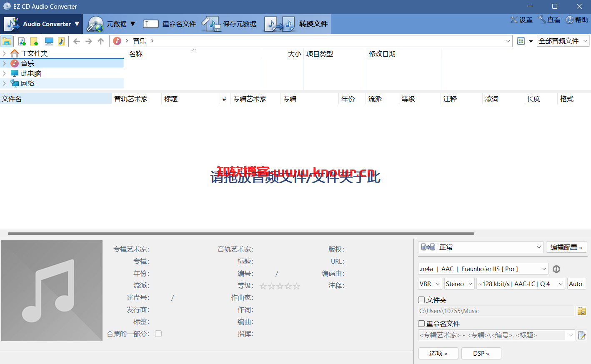Click 保存元数据 in the toolbar
Screen dimensions: 591x364
(229, 24)
